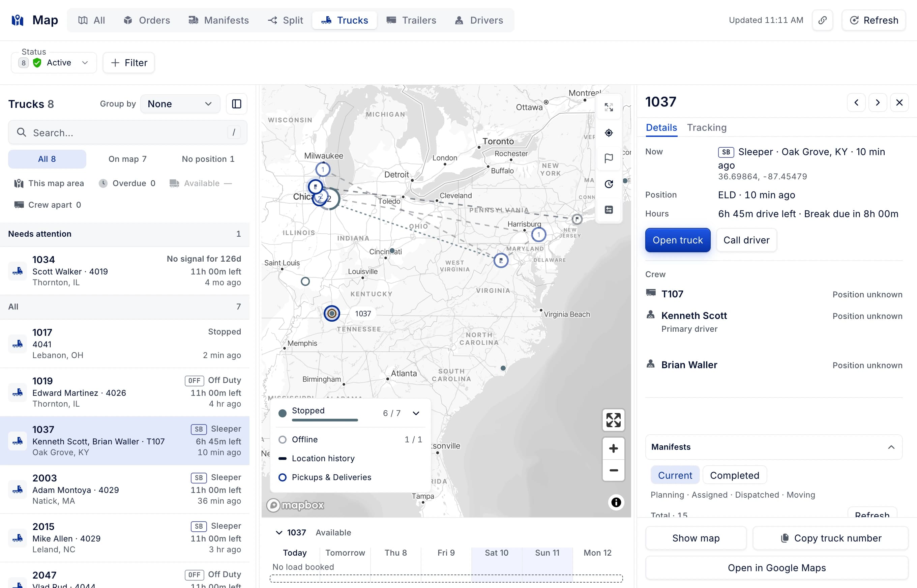Image resolution: width=917 pixels, height=588 pixels.
Task: Collapse the Needs attention group header
Action: click(x=124, y=234)
